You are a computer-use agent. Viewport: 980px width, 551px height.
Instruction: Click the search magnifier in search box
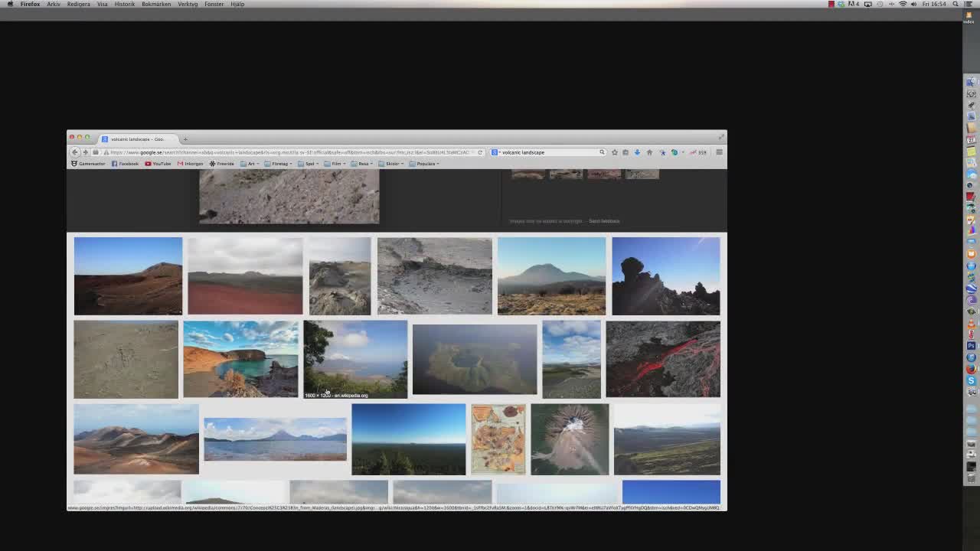point(602,152)
